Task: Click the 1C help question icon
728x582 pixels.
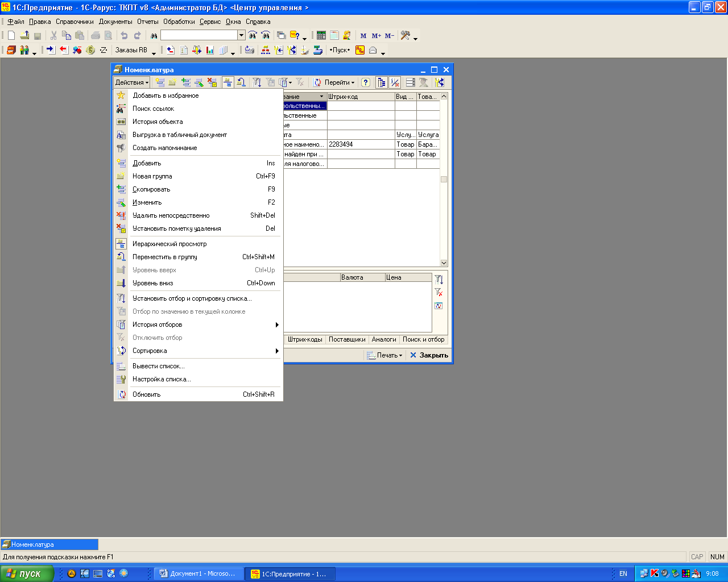Action: pos(294,35)
